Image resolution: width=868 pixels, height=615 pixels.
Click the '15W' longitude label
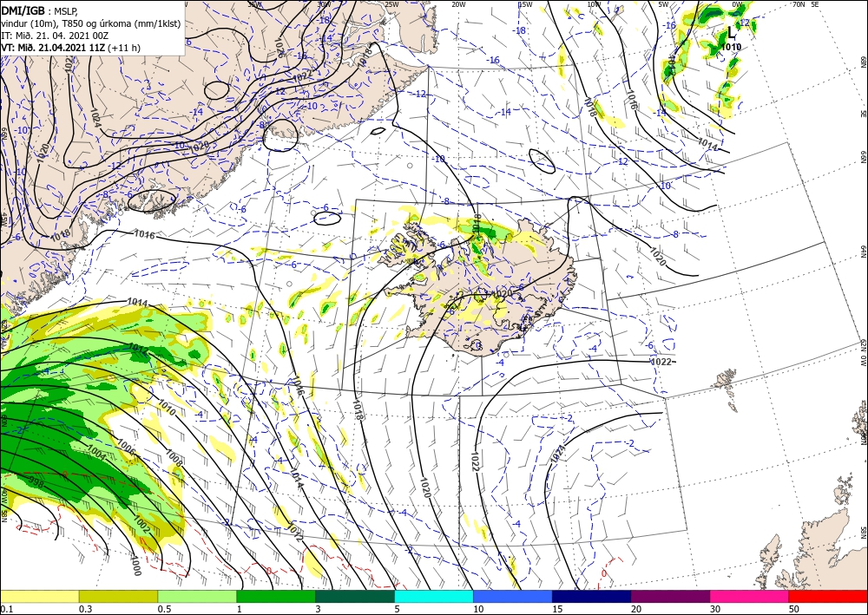[525, 4]
